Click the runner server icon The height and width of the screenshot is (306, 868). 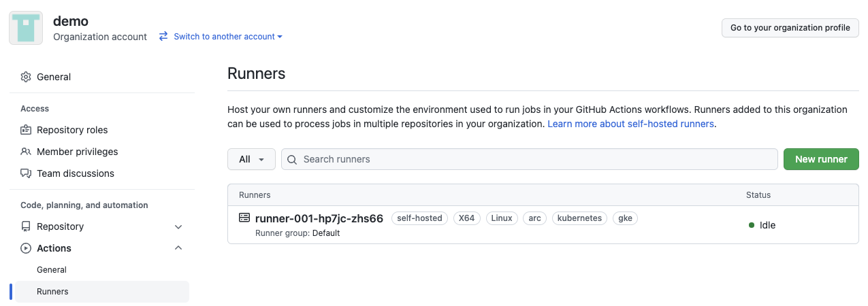click(x=244, y=218)
